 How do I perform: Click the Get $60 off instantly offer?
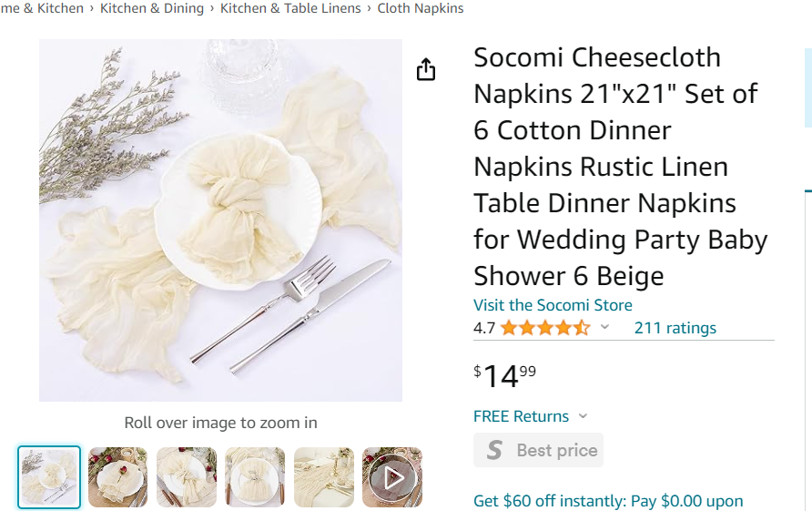[608, 501]
